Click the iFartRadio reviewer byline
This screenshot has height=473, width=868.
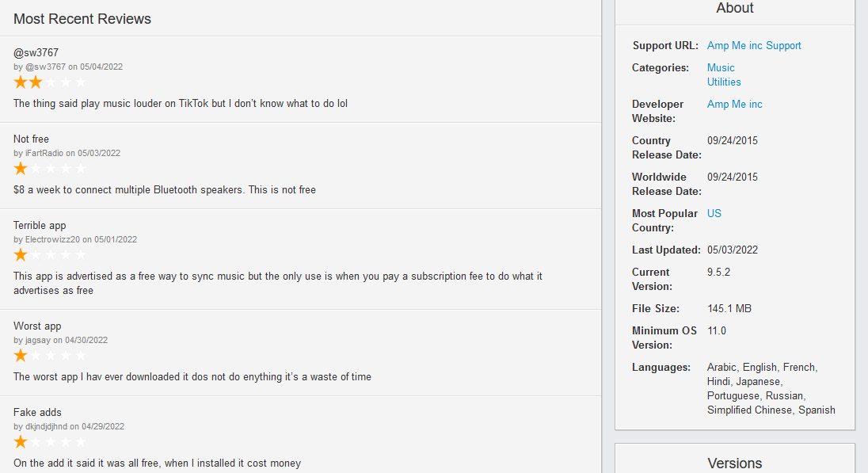(x=67, y=153)
